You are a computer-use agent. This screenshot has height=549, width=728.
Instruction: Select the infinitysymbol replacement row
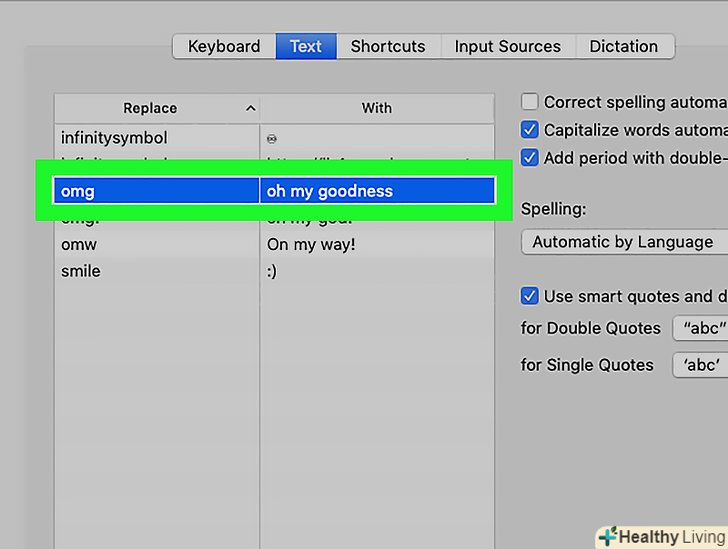pos(114,137)
